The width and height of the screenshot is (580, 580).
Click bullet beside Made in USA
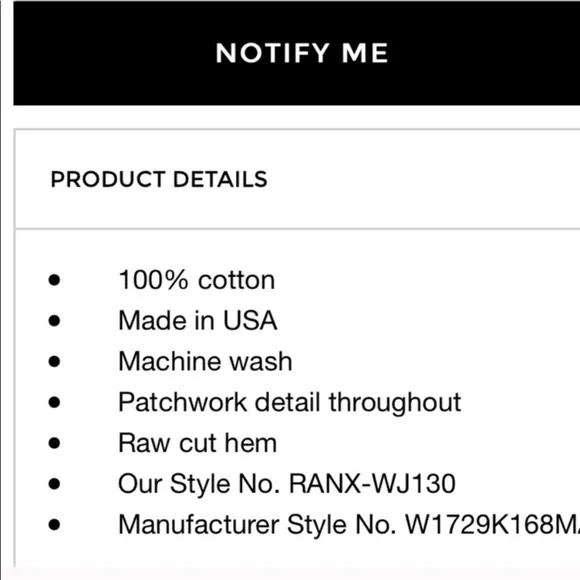(54, 321)
